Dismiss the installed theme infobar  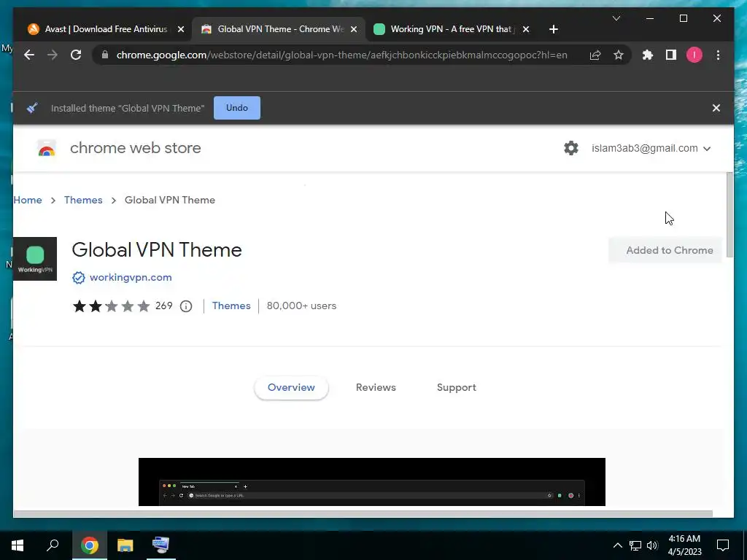(716, 108)
